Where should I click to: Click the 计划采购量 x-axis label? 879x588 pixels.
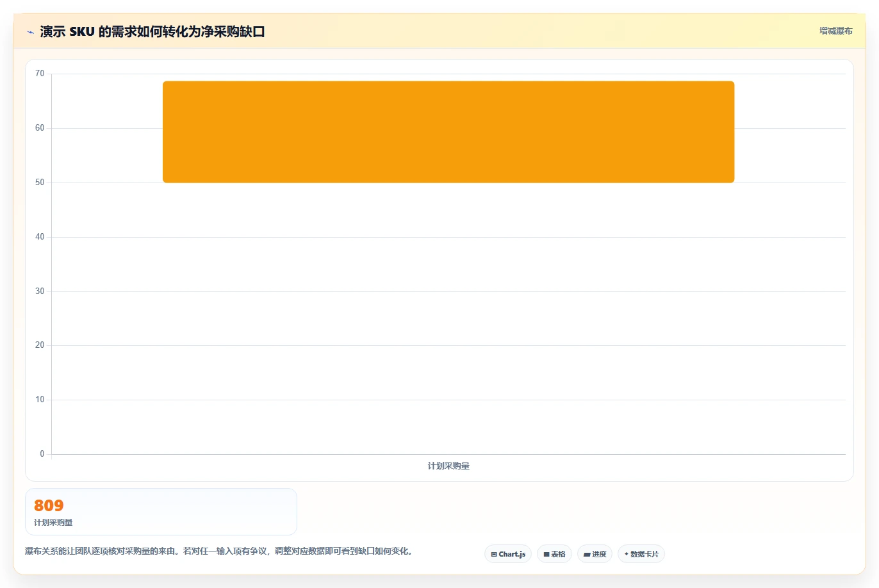pyautogui.click(x=448, y=466)
